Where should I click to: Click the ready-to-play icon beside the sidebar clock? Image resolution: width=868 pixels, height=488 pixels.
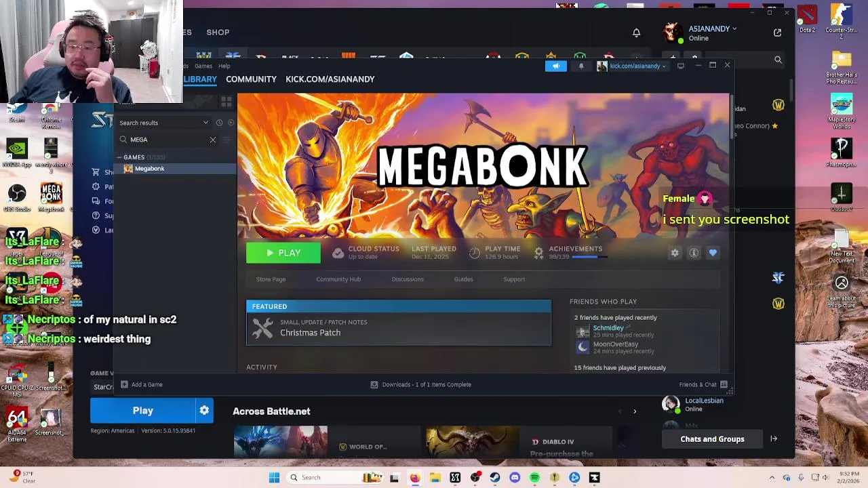(x=231, y=123)
